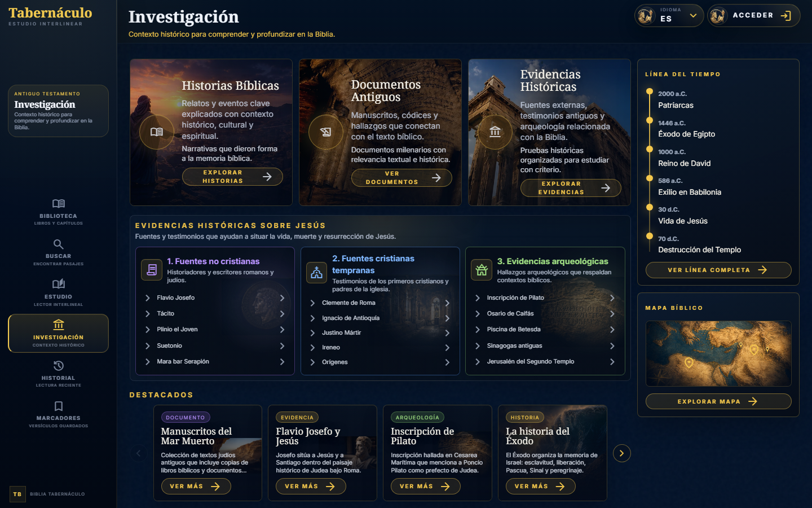Select the Investigación temple icon in sidebar

(x=59, y=325)
